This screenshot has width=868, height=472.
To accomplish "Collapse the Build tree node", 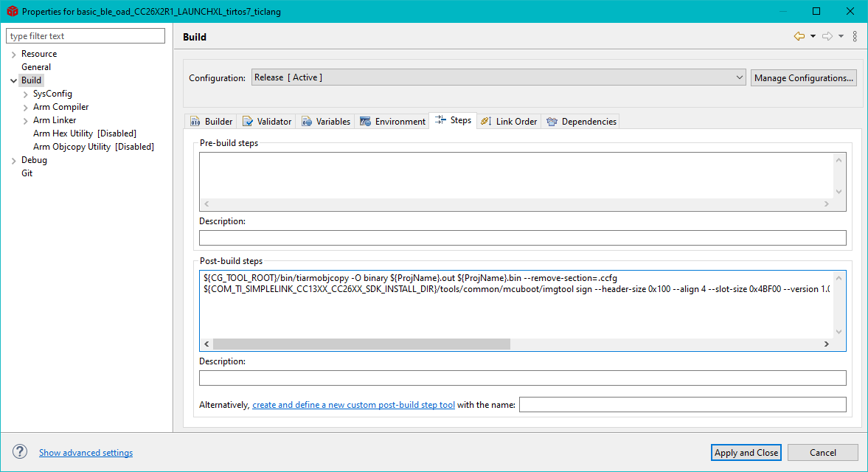I will [x=13, y=80].
